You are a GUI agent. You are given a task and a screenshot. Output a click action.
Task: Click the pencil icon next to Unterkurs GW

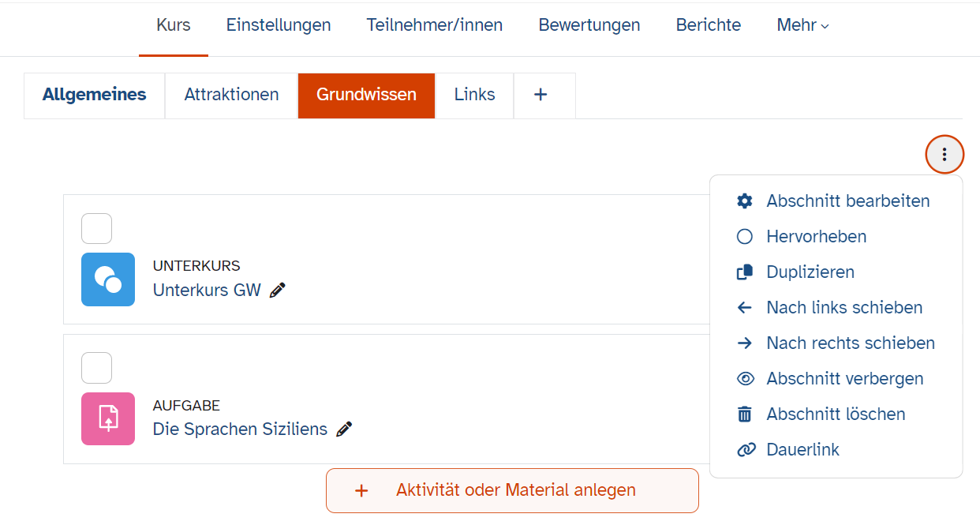277,290
